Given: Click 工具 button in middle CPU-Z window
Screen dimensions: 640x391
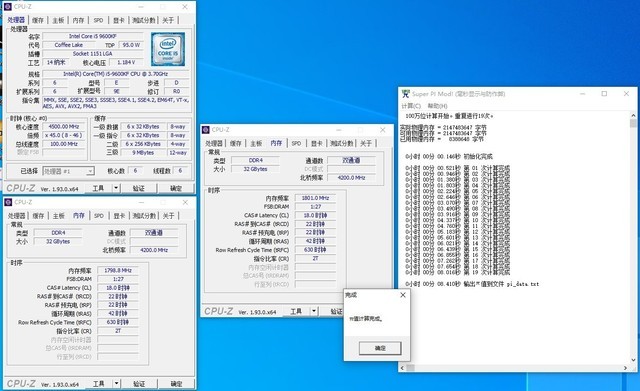Looking at the screenshot, I should 296,311.
